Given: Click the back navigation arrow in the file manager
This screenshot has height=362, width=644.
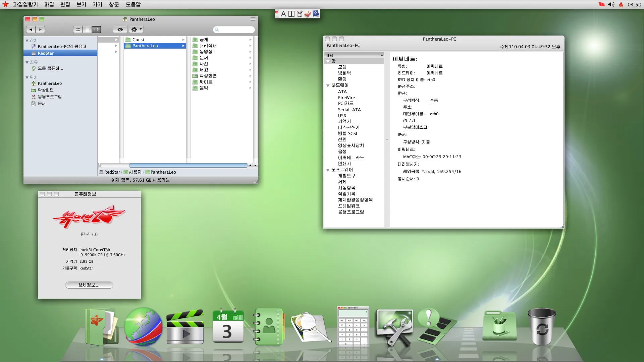Looking at the screenshot, I should pyautogui.click(x=31, y=29).
